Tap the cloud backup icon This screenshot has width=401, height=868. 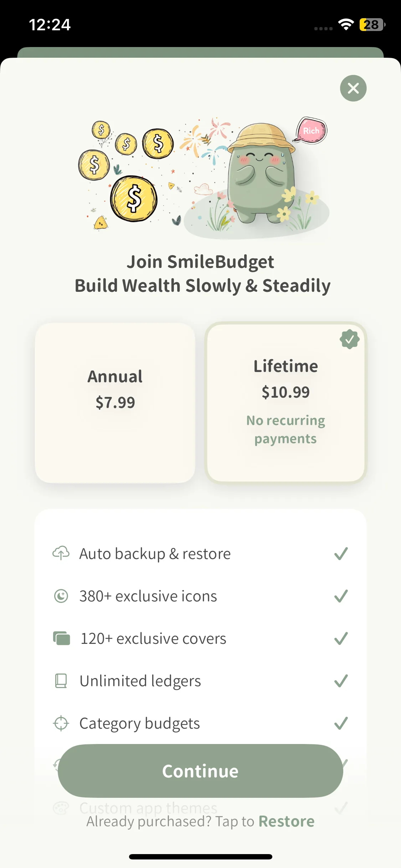61,553
